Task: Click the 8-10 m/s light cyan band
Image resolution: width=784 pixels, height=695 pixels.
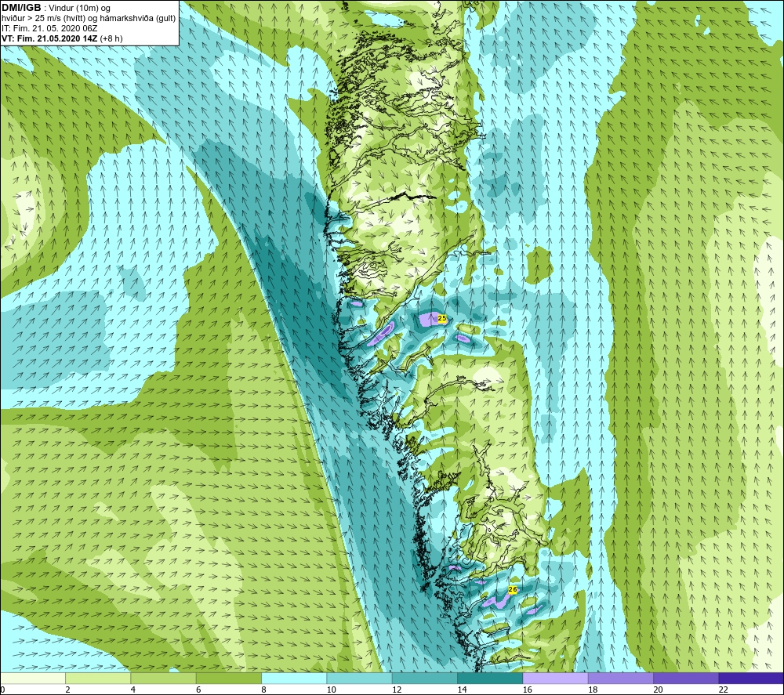Action: tap(294, 678)
